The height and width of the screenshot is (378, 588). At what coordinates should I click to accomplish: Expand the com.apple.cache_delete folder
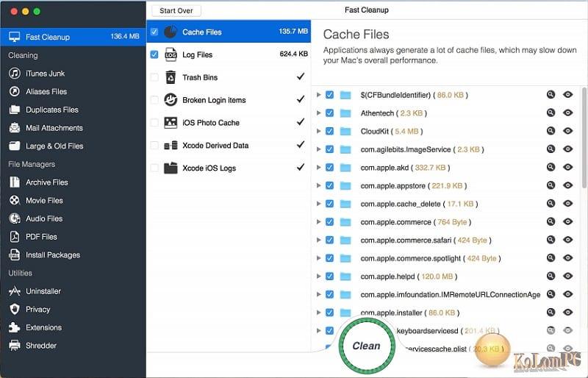pos(319,204)
